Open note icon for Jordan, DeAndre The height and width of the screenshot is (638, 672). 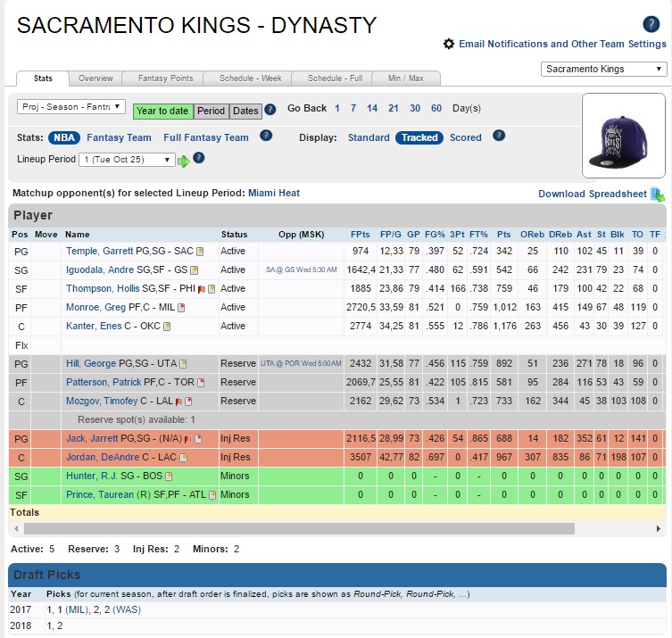click(x=184, y=458)
